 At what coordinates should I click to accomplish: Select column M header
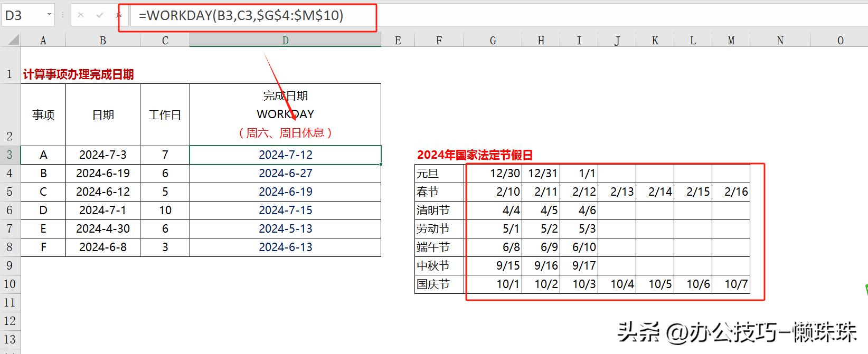(731, 41)
